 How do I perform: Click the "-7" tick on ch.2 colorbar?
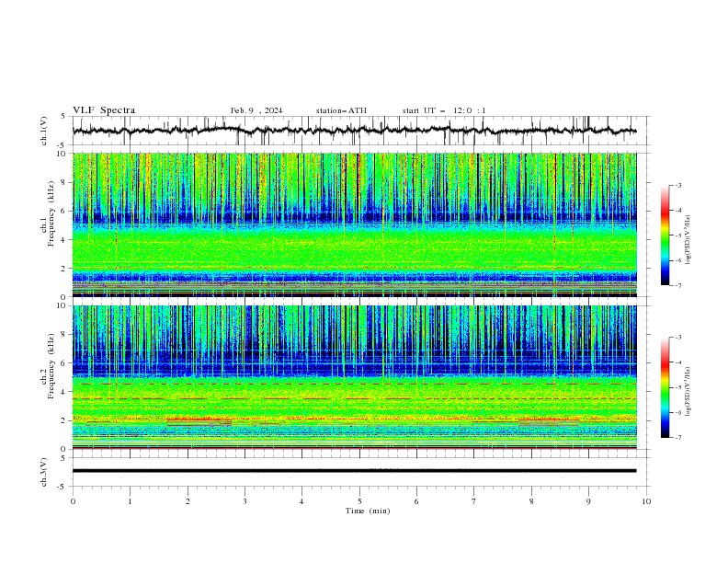[677, 438]
